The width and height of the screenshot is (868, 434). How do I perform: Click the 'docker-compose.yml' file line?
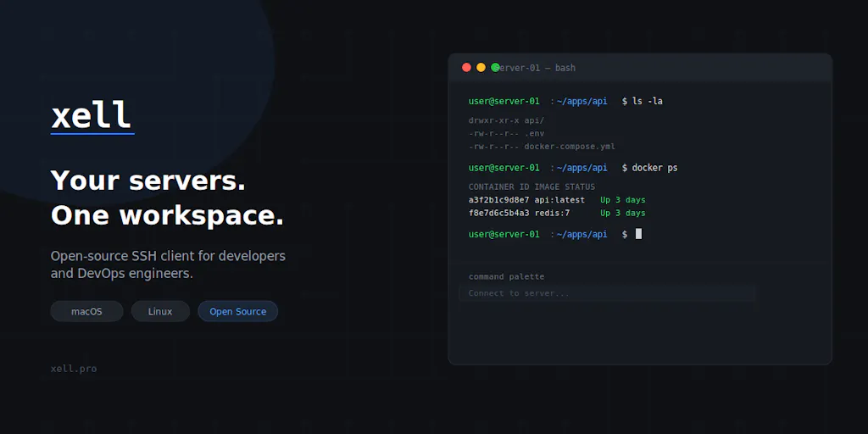[542, 147]
